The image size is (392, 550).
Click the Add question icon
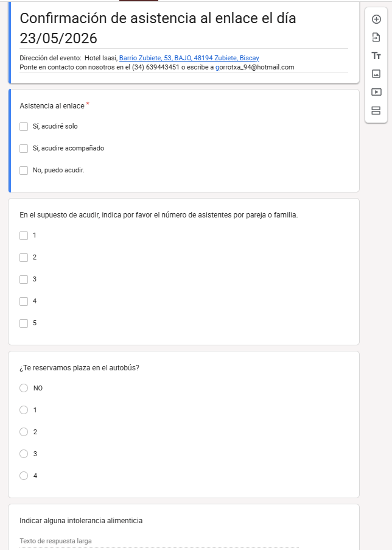376,19
